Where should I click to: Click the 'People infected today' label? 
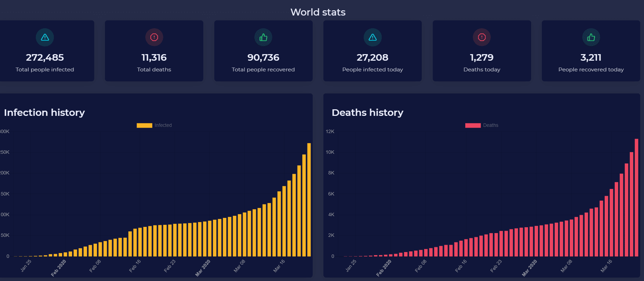373,70
